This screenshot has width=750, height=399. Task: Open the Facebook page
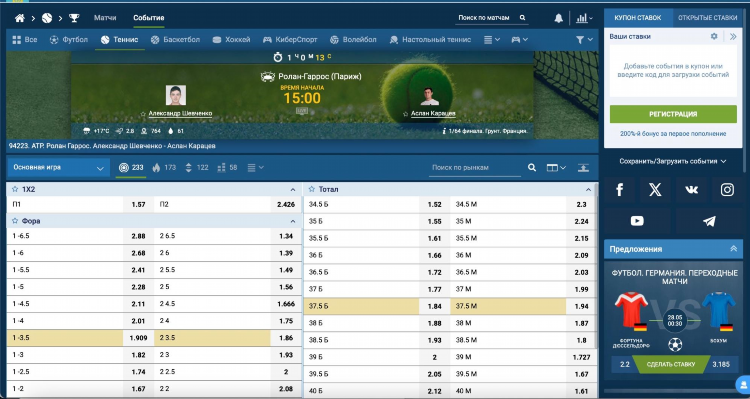point(619,190)
